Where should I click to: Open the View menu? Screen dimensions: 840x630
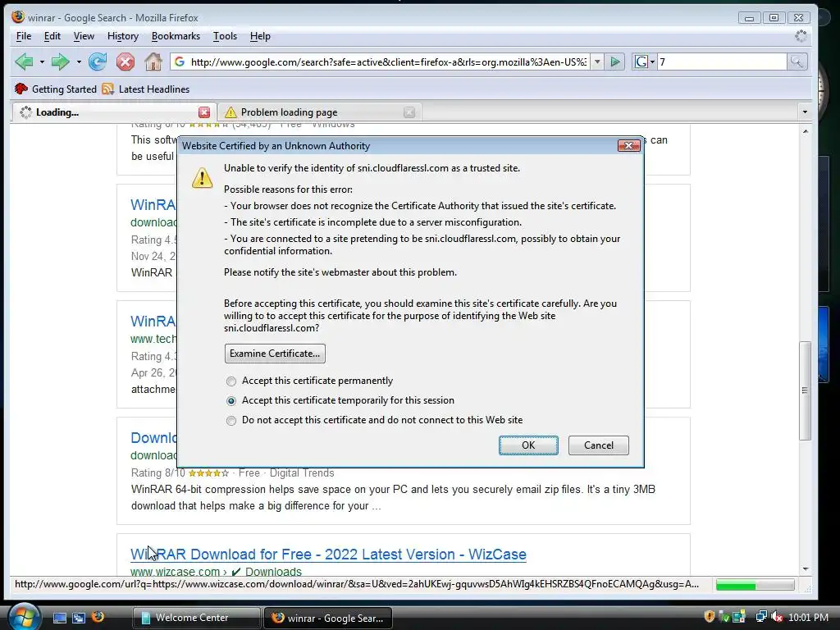point(84,36)
